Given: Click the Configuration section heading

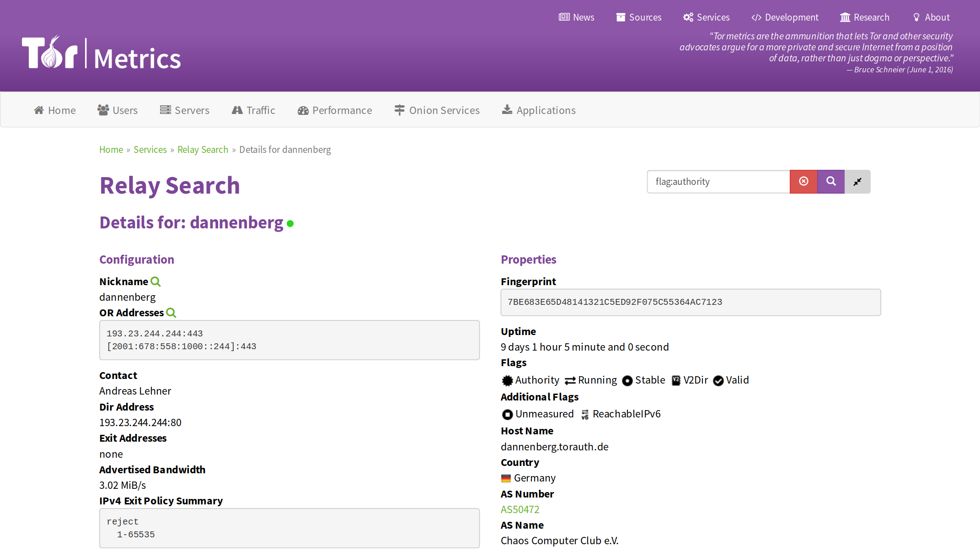Looking at the screenshot, I should (x=137, y=260).
